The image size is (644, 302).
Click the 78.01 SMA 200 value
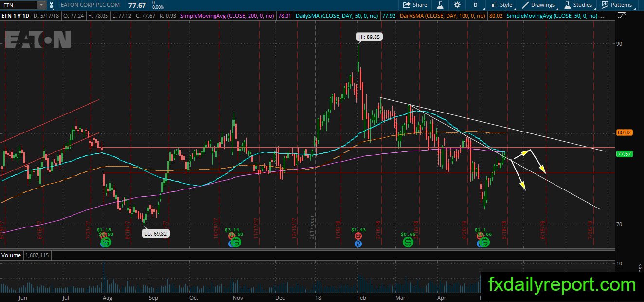[x=284, y=16]
